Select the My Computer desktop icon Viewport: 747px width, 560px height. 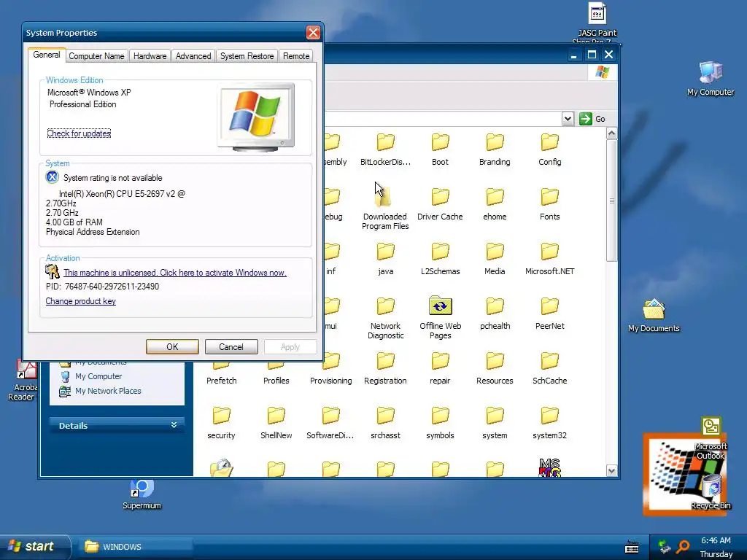click(711, 79)
